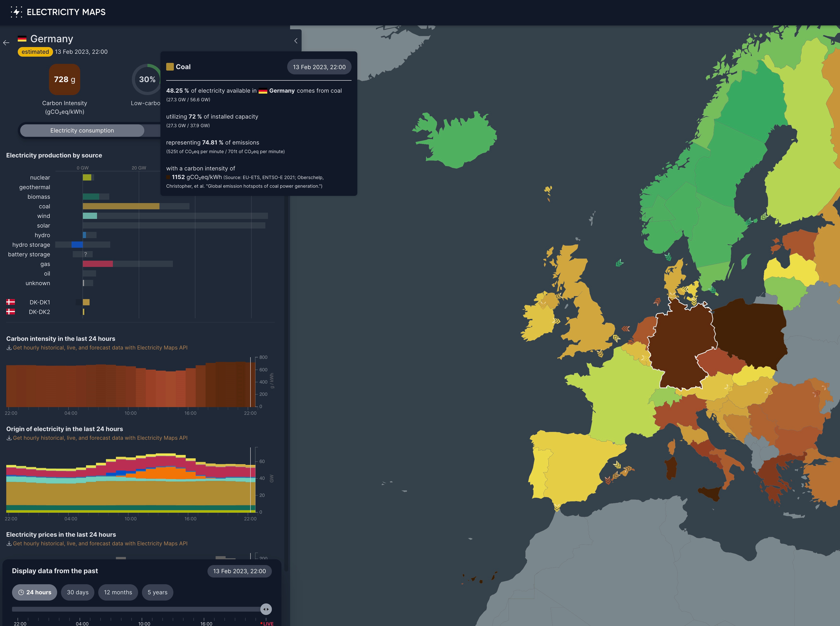Click the German flag icon in header
Screen dimensions: 840x626
(x=22, y=39)
